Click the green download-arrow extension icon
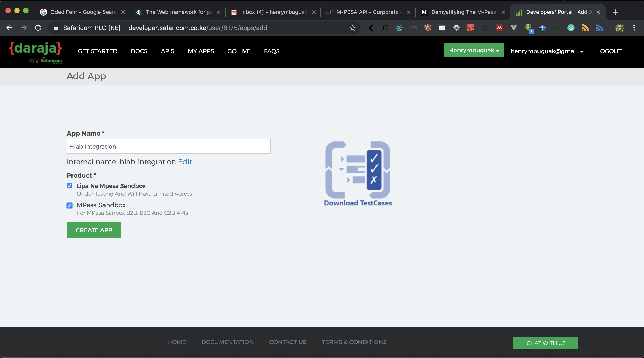 529,28
